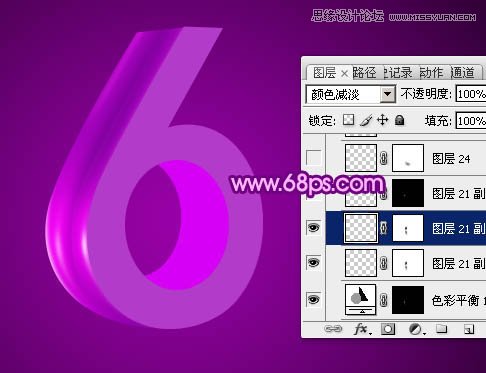Switch to the 路径 (Paths) tab

coord(364,72)
